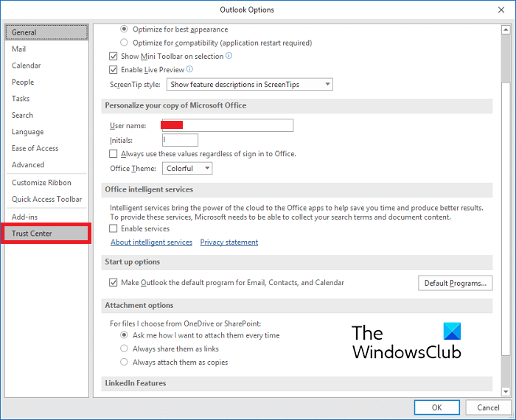Open the Trust Center category
516x420 pixels.
(46, 233)
